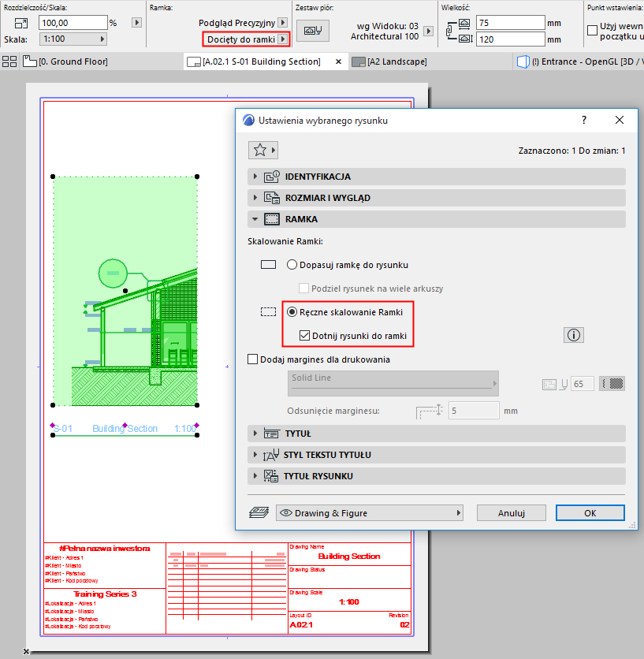Expand the IDENTYFIKACJA panel
The width and height of the screenshot is (644, 659).
(437, 177)
